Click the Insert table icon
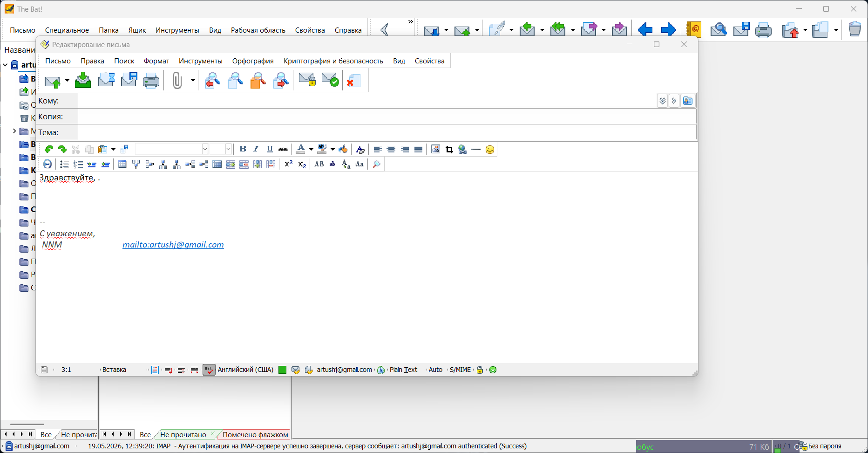 pyautogui.click(x=122, y=164)
